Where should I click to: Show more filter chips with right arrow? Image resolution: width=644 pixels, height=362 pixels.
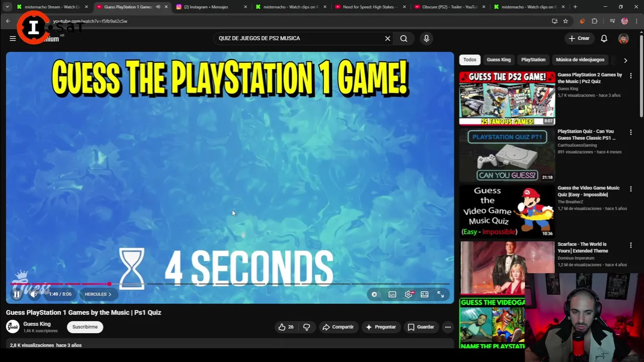[625, 60]
